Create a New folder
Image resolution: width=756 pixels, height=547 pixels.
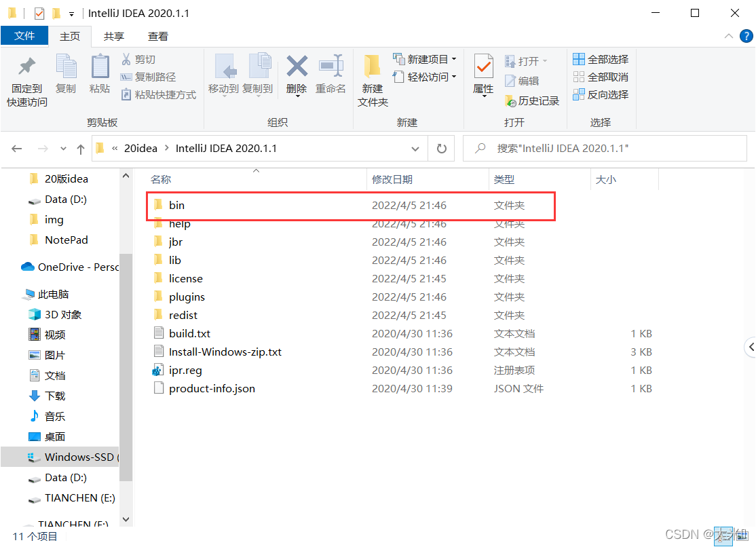373,81
